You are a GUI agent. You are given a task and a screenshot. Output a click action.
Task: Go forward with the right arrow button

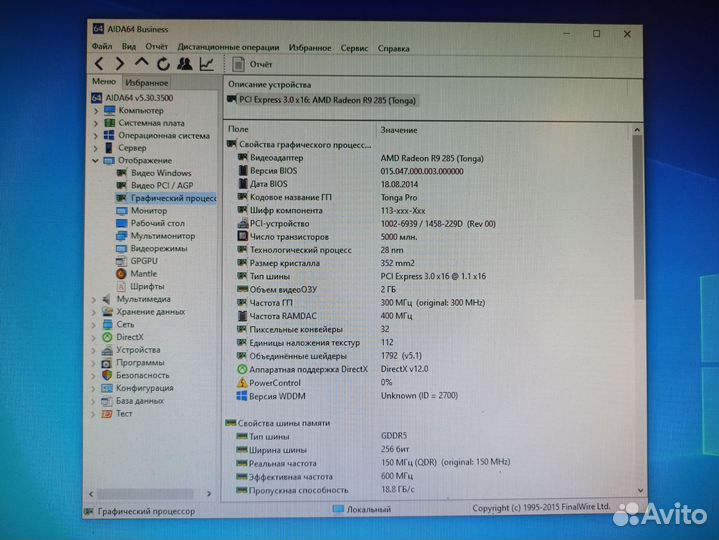pos(120,64)
